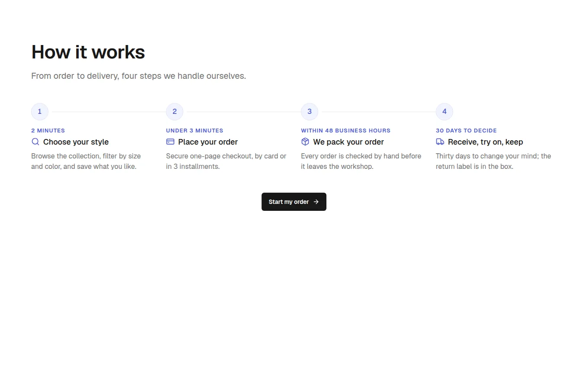Click the 30 DAYS TO DECIDE label
588x368 pixels.
point(466,130)
